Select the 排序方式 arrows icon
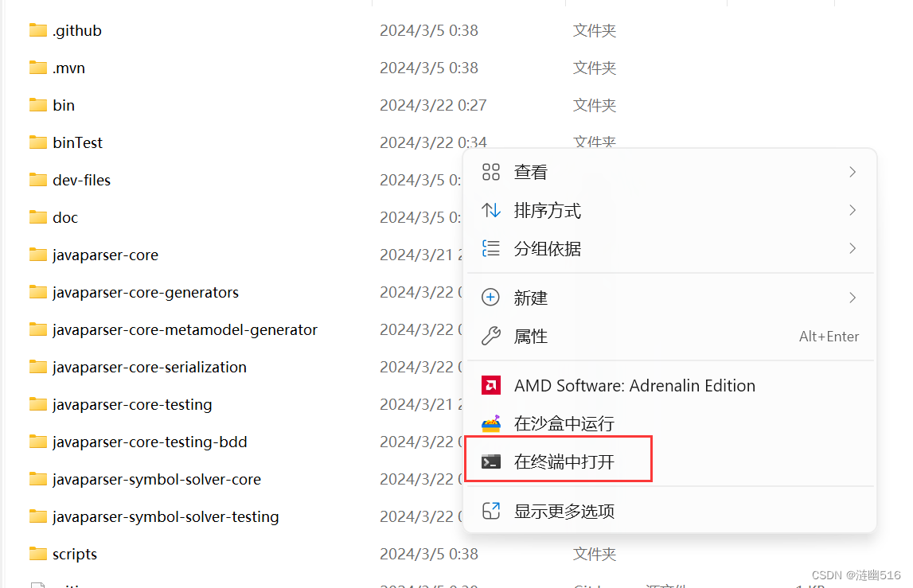 (491, 210)
